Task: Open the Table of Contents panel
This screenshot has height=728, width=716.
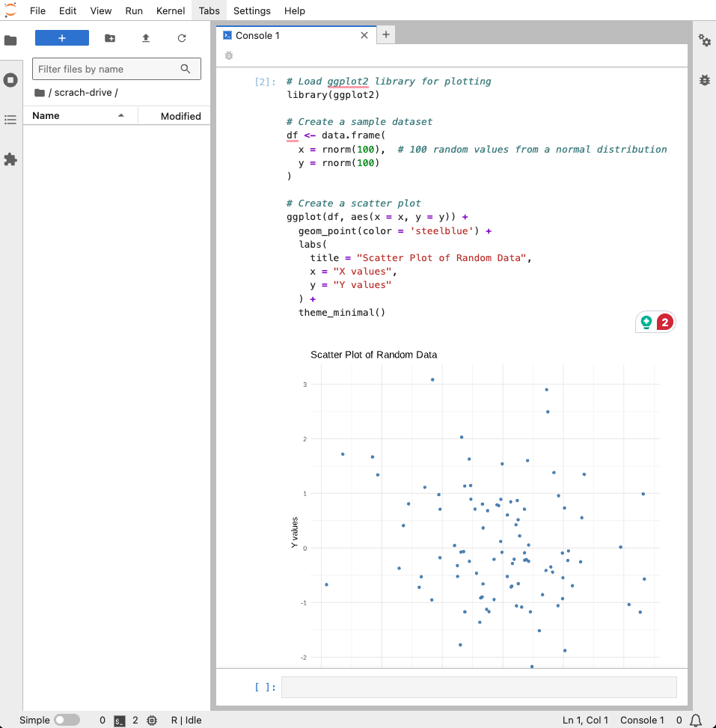Action: click(x=10, y=120)
